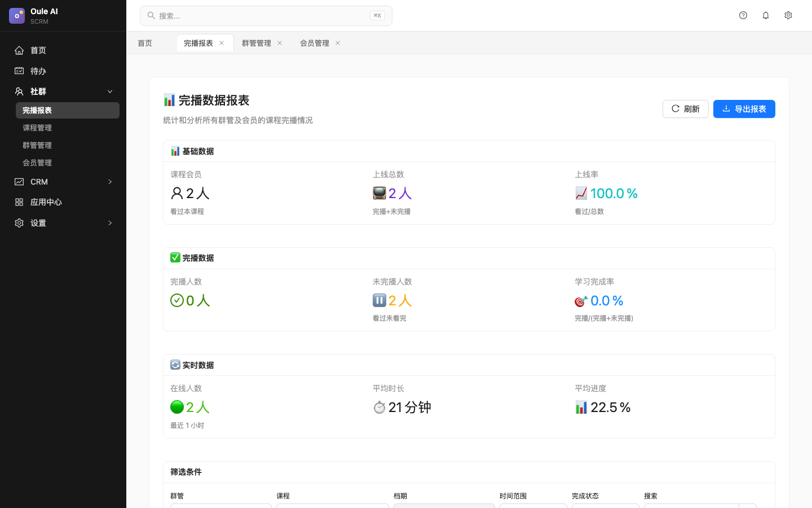Click the TV icon next to 上线总数
812x508 pixels.
click(379, 194)
